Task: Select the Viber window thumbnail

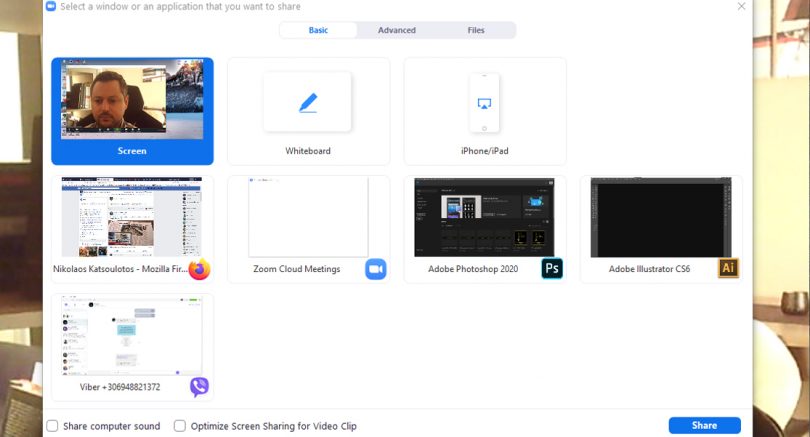Action: [132, 335]
